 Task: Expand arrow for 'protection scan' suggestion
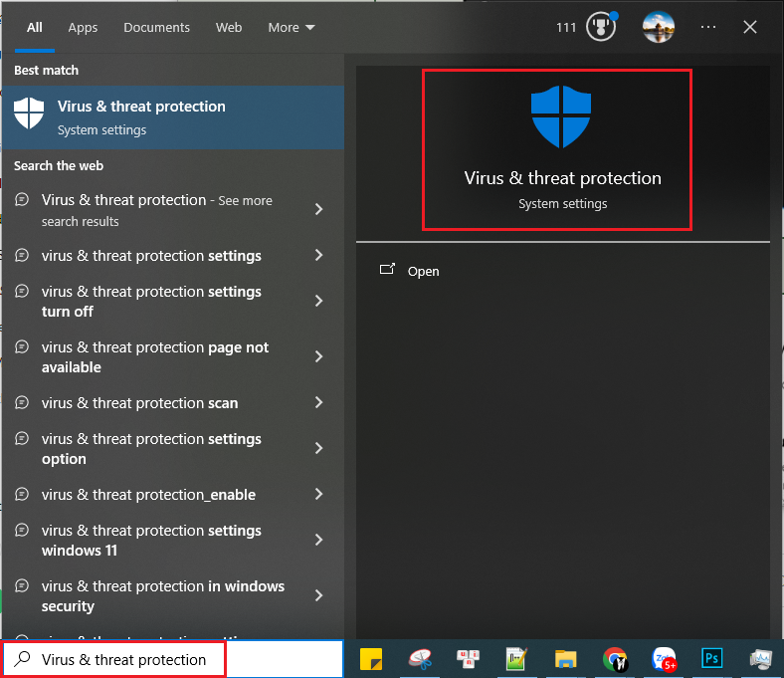click(x=318, y=402)
